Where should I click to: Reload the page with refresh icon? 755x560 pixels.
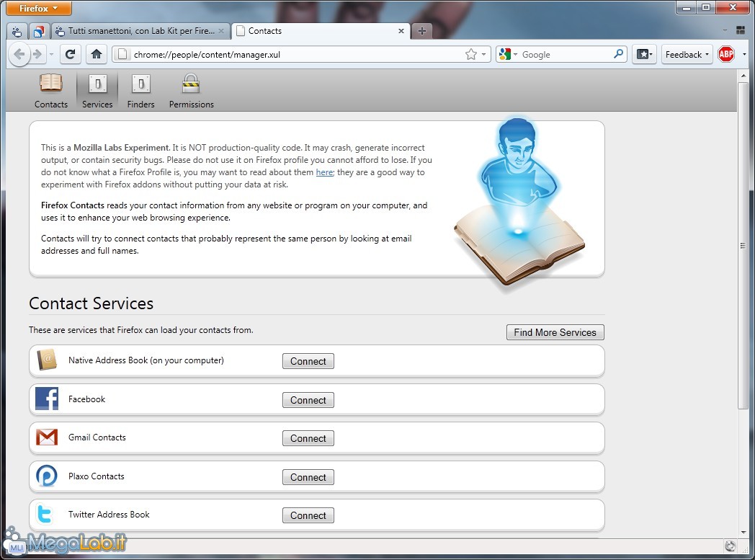[x=71, y=54]
